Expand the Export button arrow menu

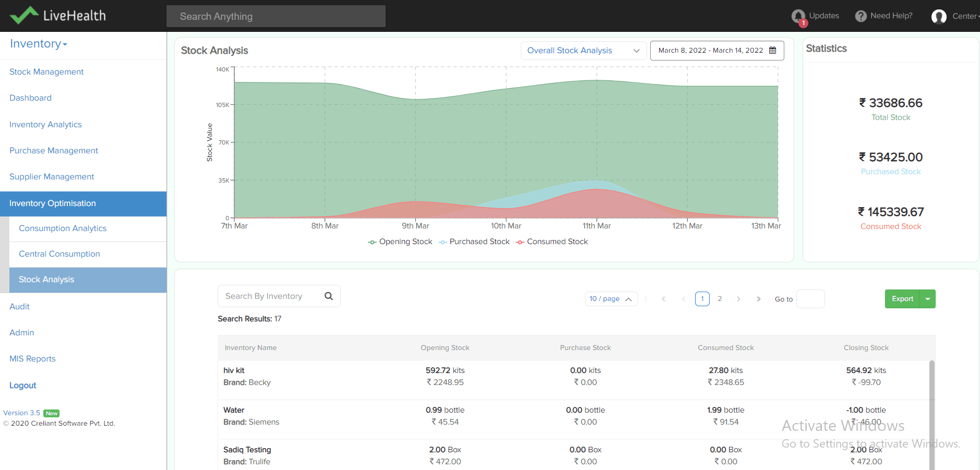pyautogui.click(x=927, y=299)
